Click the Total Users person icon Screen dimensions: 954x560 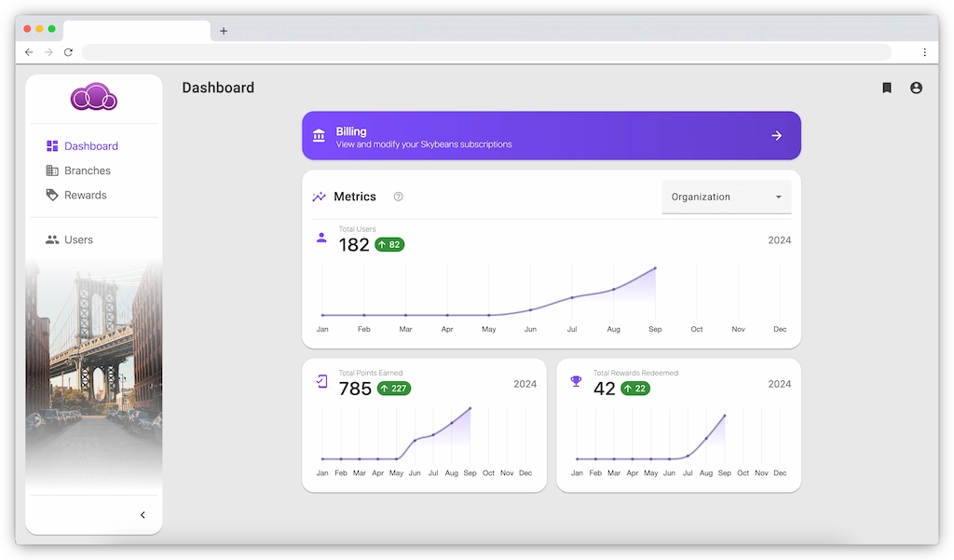(320, 239)
